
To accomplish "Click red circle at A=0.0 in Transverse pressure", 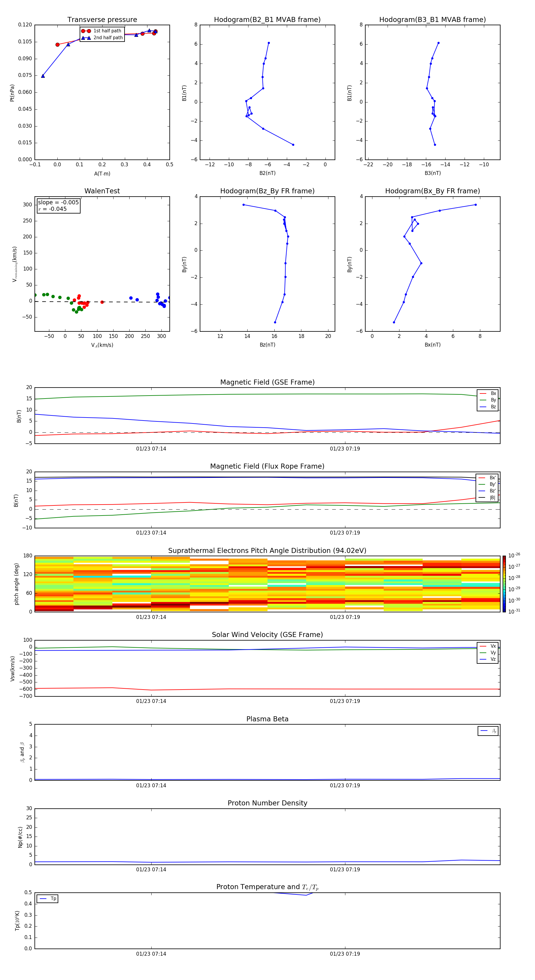I will 57,45.
